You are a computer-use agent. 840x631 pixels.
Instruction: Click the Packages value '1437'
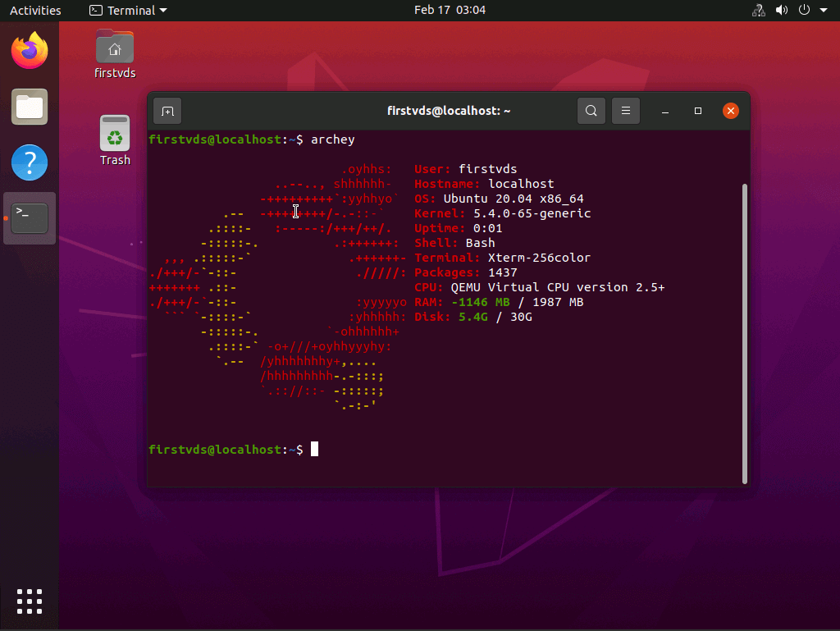pyautogui.click(x=503, y=272)
